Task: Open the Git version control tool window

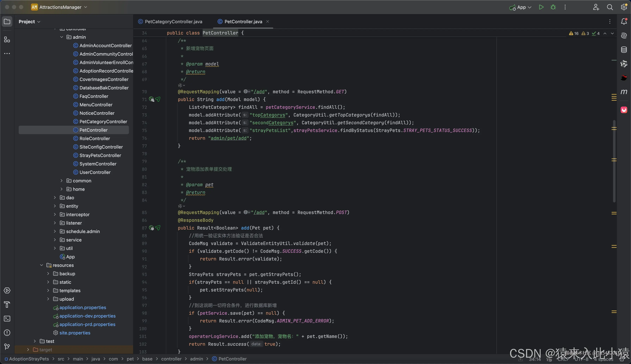Action: tap(7, 347)
